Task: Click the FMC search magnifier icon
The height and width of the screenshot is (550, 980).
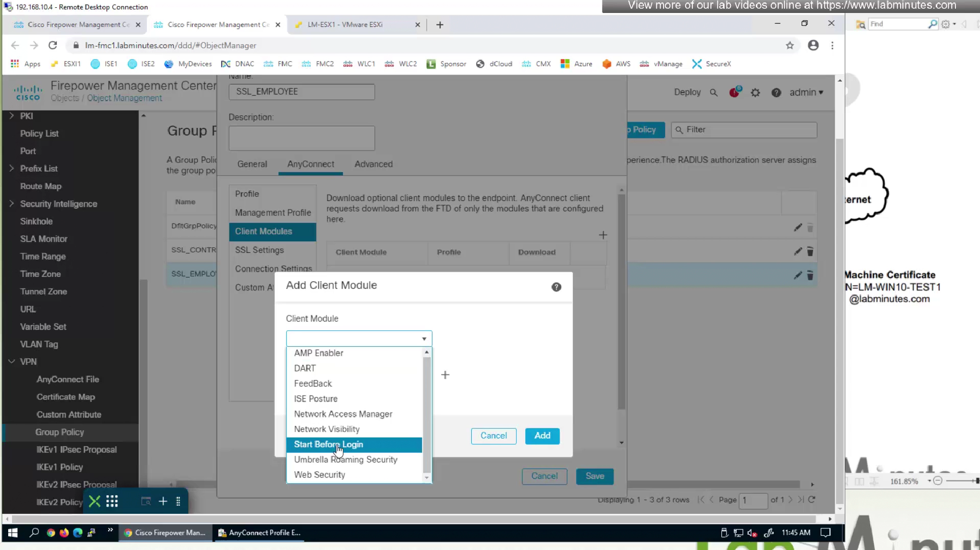Action: pos(714,93)
